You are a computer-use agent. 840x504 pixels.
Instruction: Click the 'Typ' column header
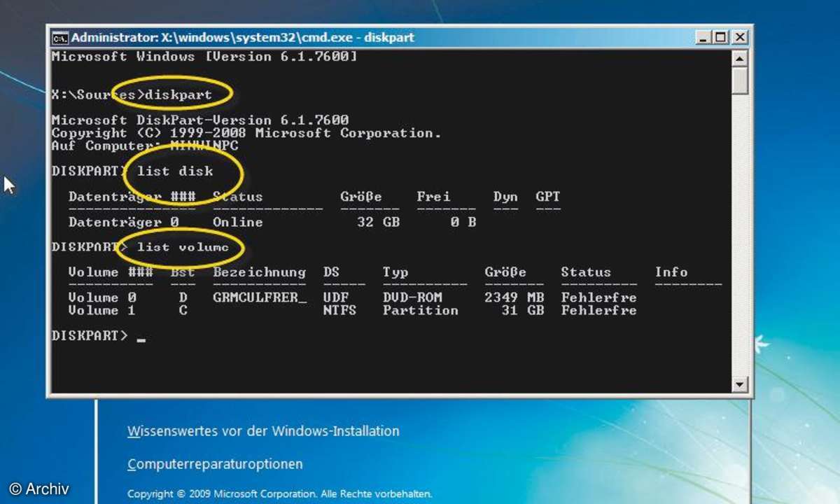click(x=395, y=272)
